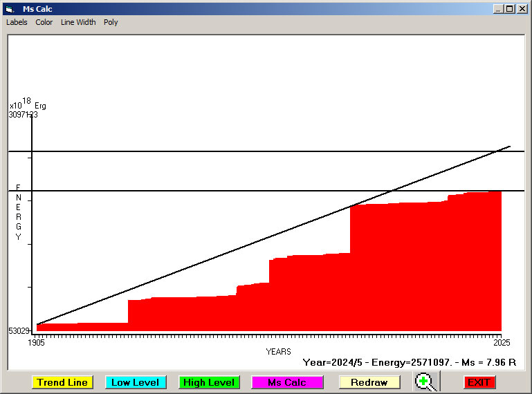Select the lower horizontal level line
532x394 pixels.
(208, 190)
